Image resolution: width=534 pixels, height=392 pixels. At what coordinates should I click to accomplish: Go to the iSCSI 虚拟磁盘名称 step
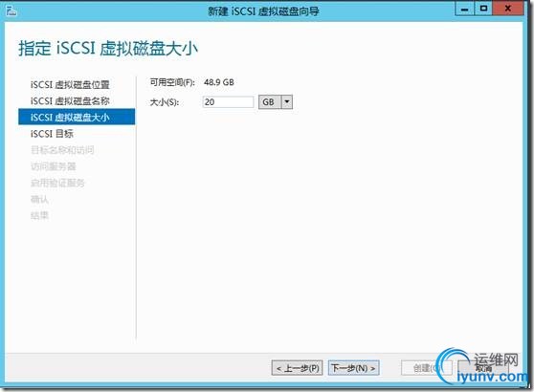[x=70, y=100]
